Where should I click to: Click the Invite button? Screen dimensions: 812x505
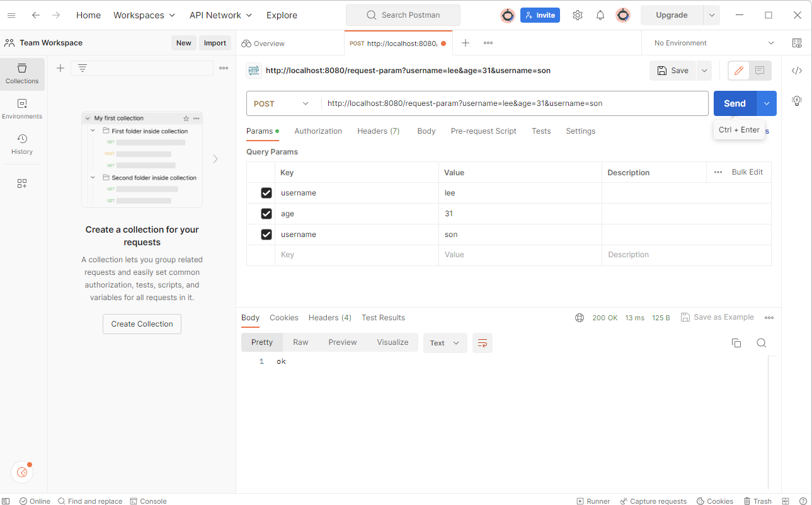(540, 15)
